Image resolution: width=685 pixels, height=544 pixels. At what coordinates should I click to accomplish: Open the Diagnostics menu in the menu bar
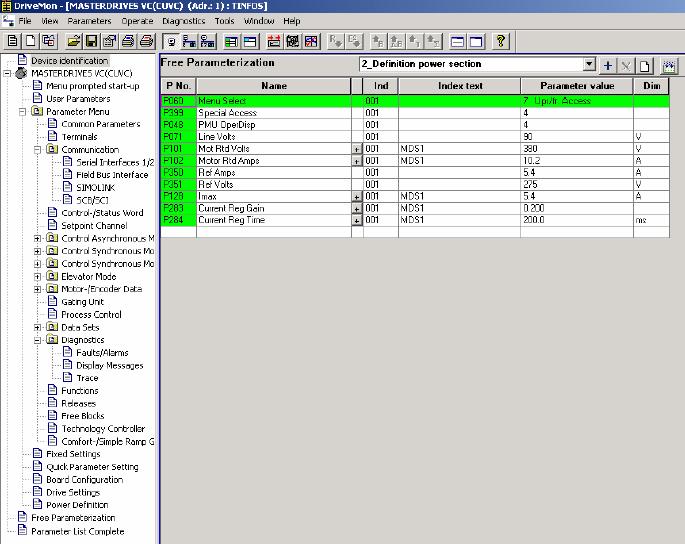click(183, 21)
